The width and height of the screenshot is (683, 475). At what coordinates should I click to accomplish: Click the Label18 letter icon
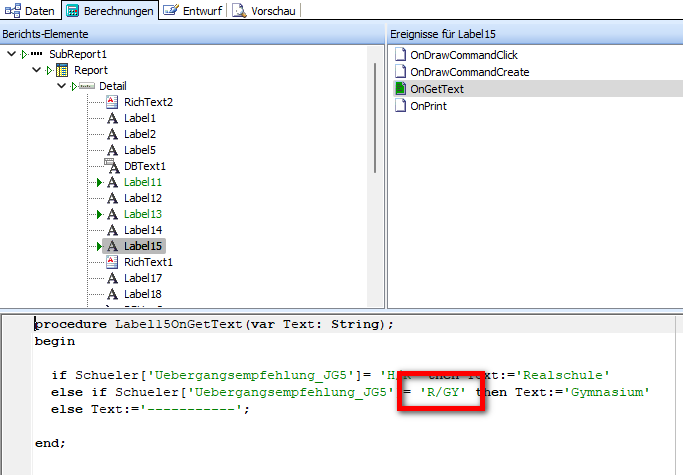pyautogui.click(x=112, y=294)
